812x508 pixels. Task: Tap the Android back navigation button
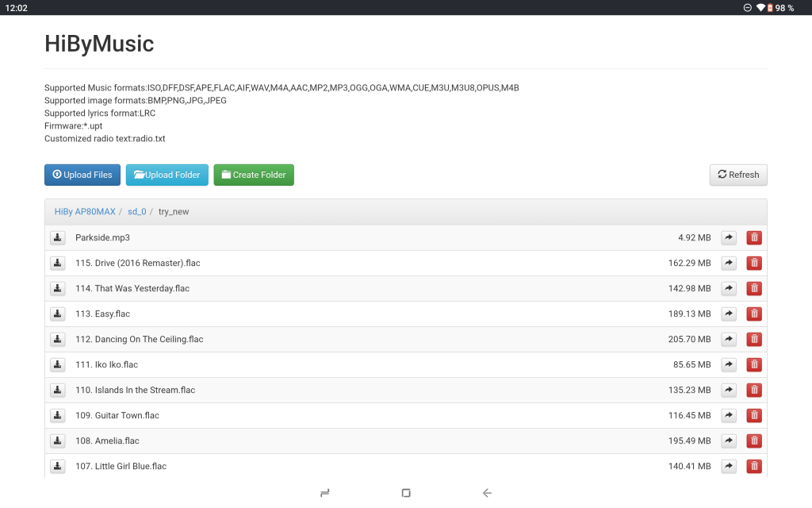click(487, 493)
